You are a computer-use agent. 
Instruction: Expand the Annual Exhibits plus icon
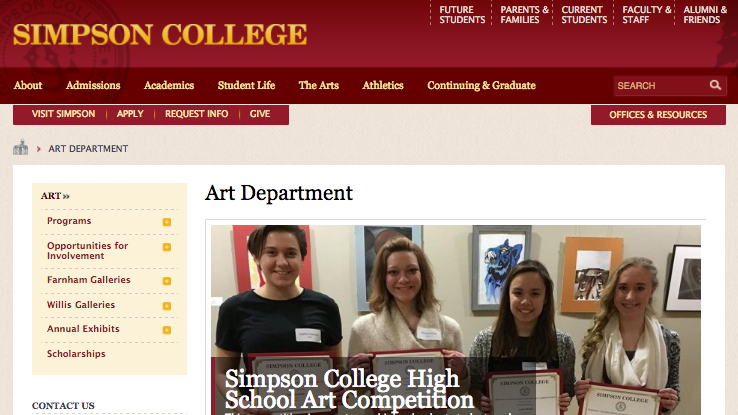(x=167, y=330)
